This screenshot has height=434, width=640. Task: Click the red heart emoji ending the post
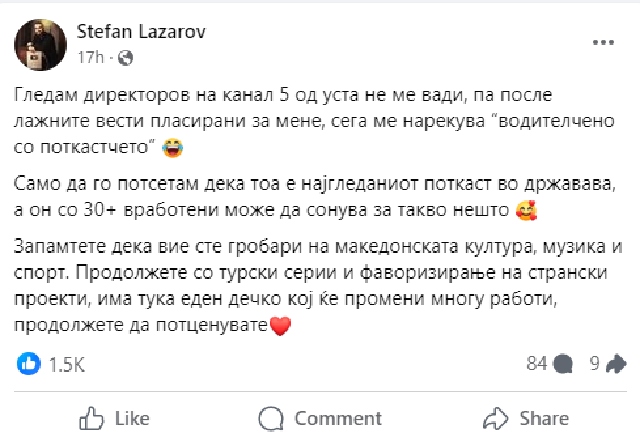pyautogui.click(x=279, y=325)
